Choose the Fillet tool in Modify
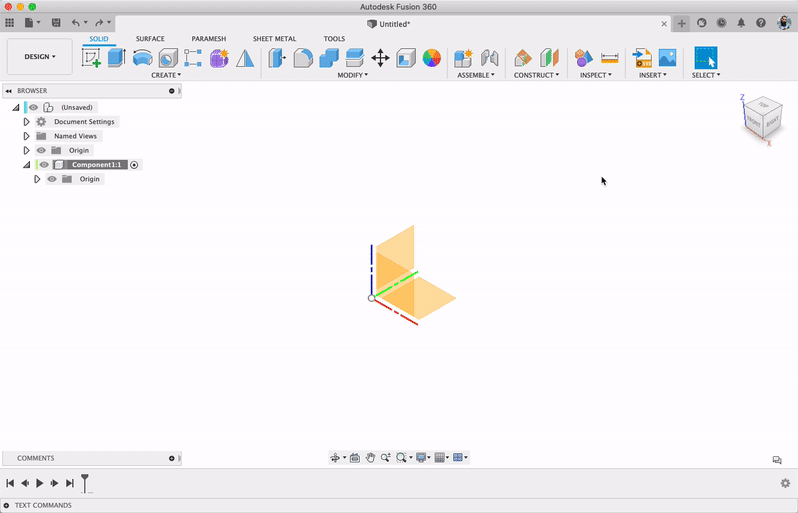Image resolution: width=798 pixels, height=513 pixels. pos(303,58)
